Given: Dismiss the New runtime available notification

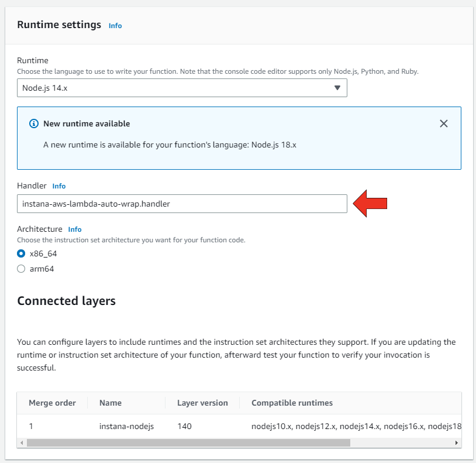Looking at the screenshot, I should pos(443,124).
